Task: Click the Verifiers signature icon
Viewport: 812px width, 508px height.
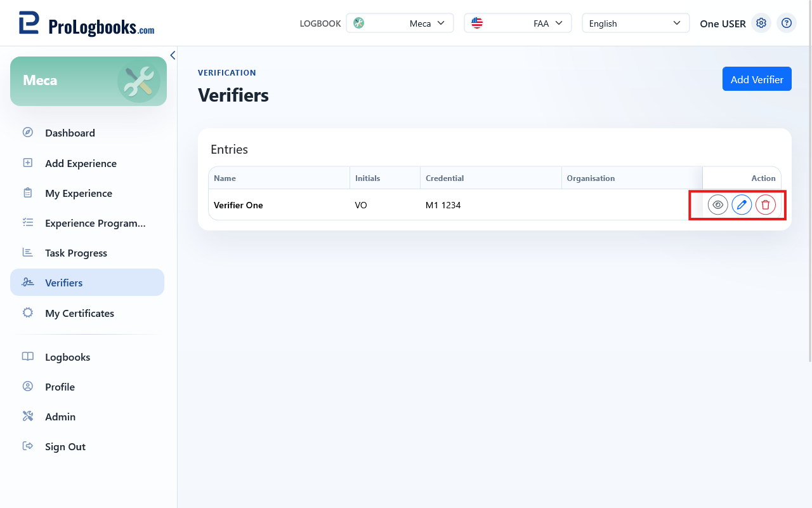Action: 28,283
